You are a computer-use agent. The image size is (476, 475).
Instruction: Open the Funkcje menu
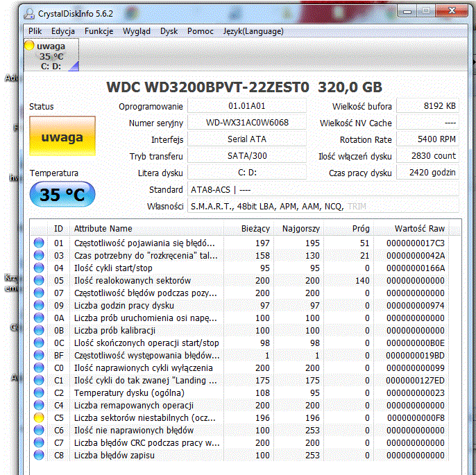[99, 31]
